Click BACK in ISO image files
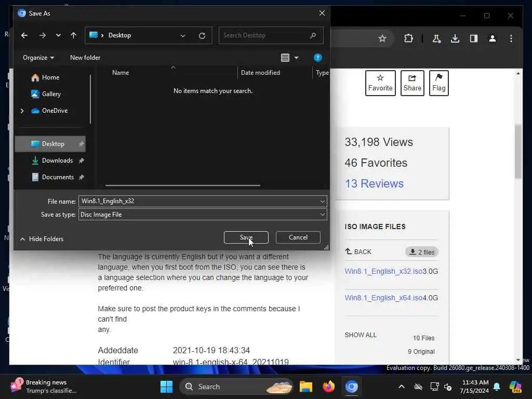532x399 pixels. click(x=358, y=252)
